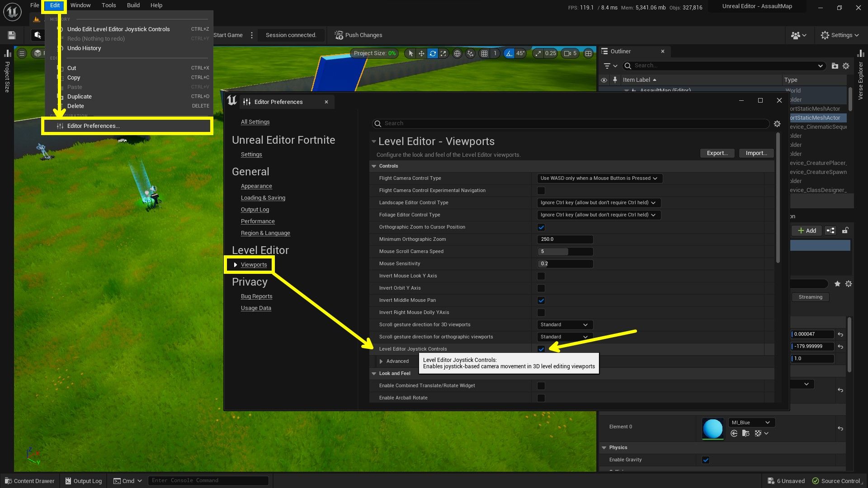The height and width of the screenshot is (488, 868).
Task: Open the camera speed control showing 5
Action: [x=570, y=53]
